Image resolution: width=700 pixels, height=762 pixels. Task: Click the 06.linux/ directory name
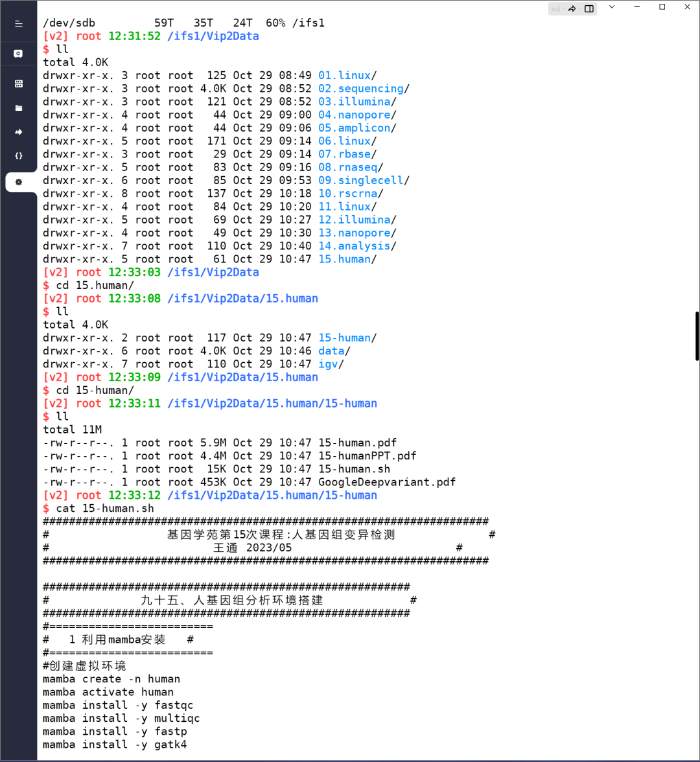(347, 141)
